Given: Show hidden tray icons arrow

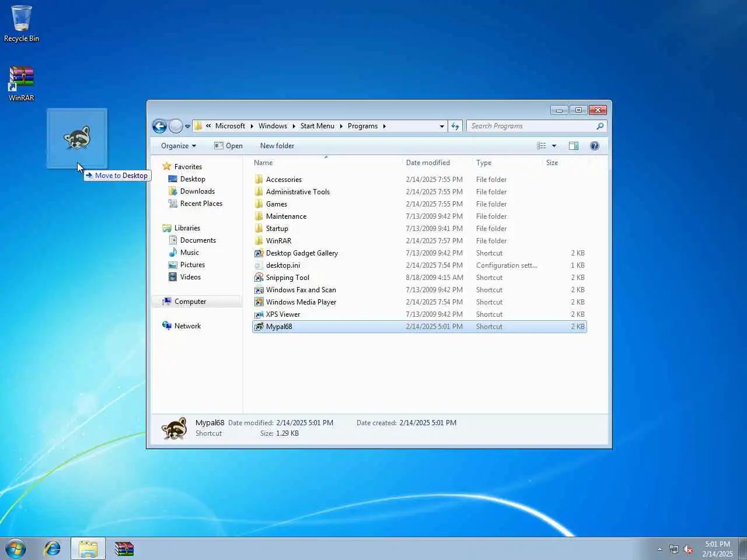Looking at the screenshot, I should 659,549.
